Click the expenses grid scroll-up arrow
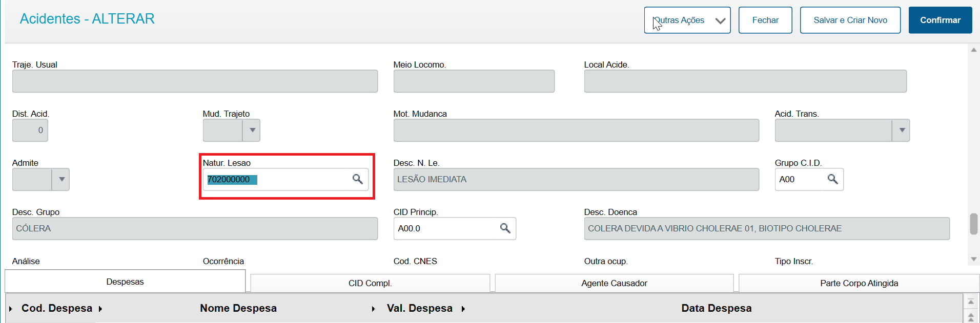 pos(971,302)
